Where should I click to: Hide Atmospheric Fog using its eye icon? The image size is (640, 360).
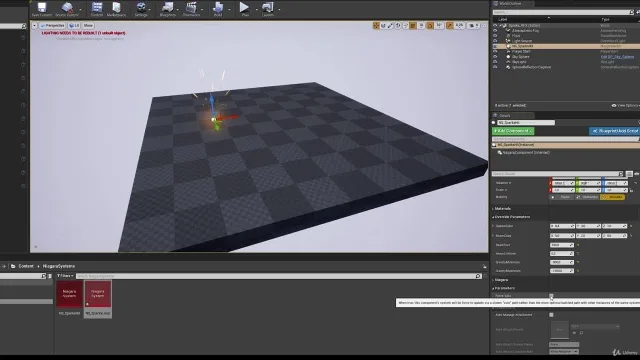[495, 31]
